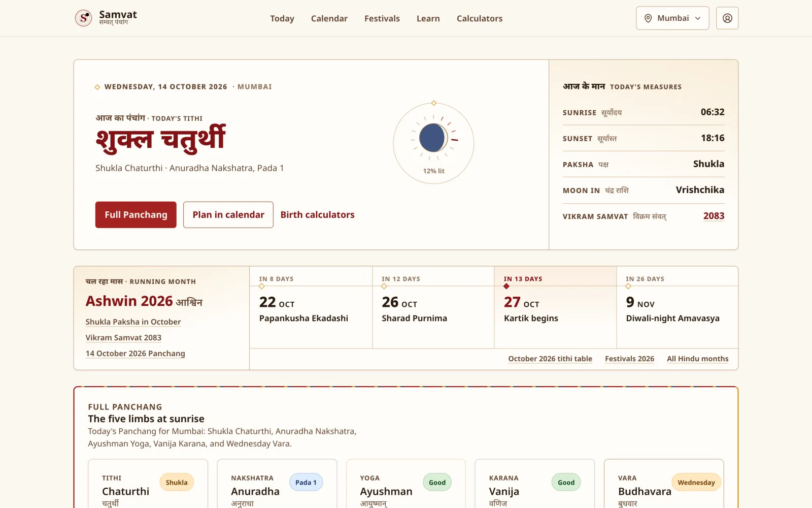Click the diamond marker above 22 Oct

tap(262, 286)
